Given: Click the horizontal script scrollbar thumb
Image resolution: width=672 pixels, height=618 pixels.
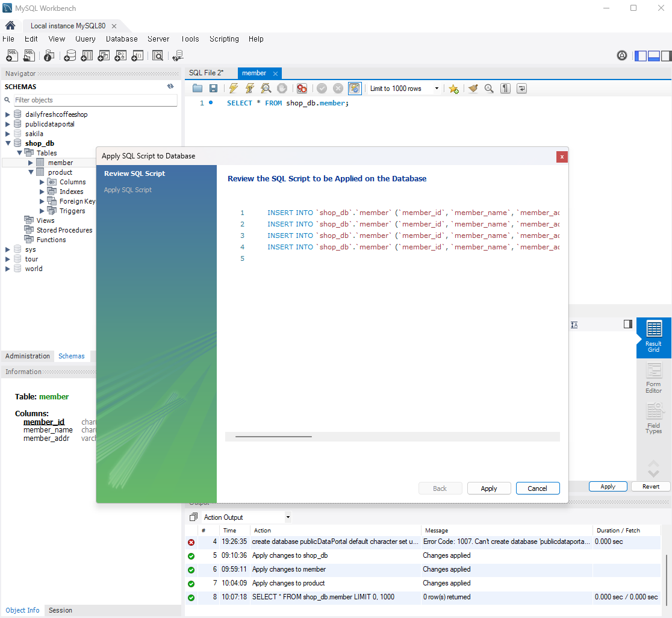Looking at the screenshot, I should tap(273, 436).
